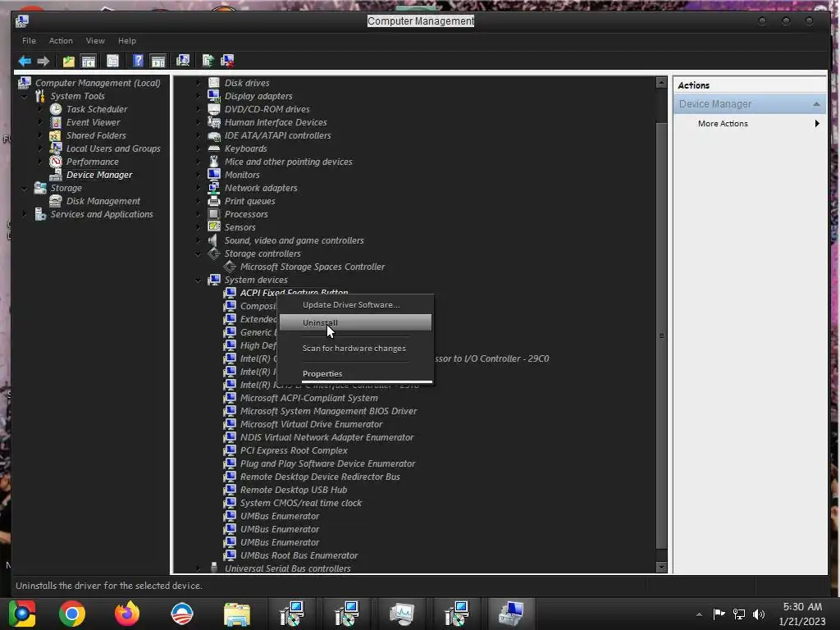The image size is (840, 630).
Task: Click the Properties sheet toolbar icon
Action: coord(112,61)
